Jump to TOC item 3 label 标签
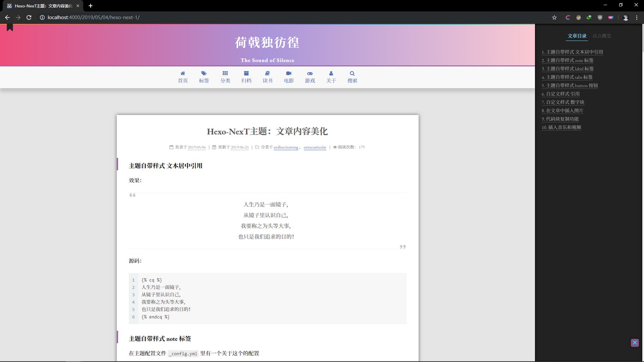This screenshot has height=362, width=644. pos(568,69)
